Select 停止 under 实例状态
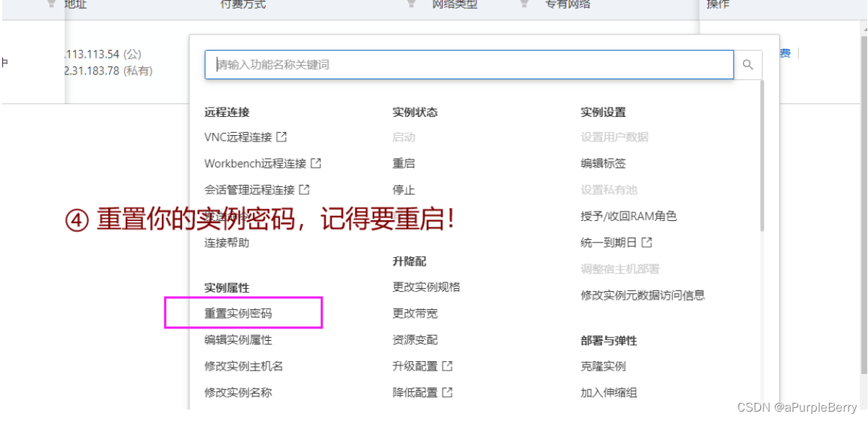 [404, 190]
